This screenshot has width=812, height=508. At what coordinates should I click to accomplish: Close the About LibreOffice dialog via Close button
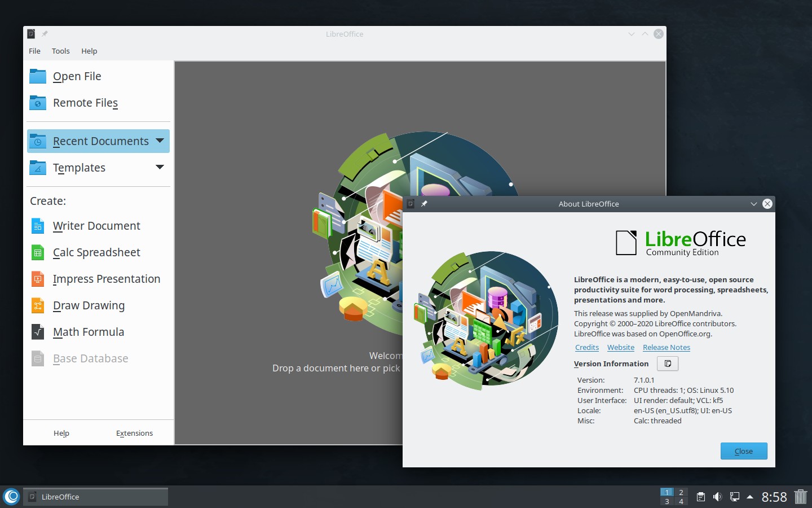click(744, 451)
